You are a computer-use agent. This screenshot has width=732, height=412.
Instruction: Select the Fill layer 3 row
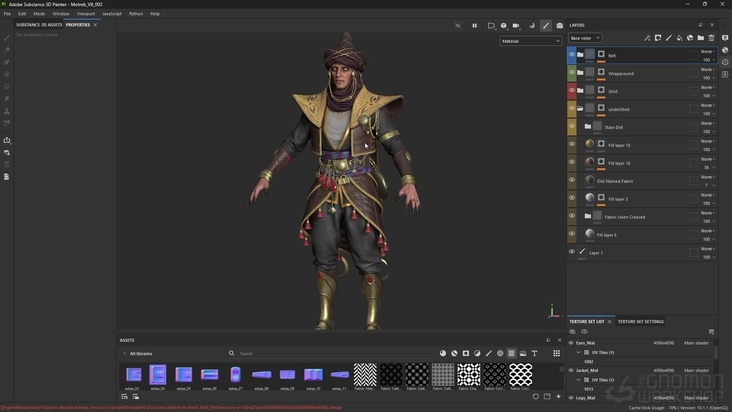[x=642, y=198]
